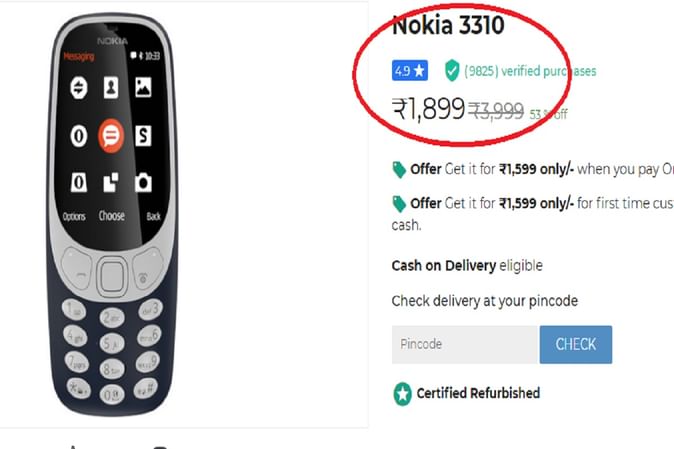Image resolution: width=674 pixels, height=449 pixels.
Task: Click inside the Pincode input field
Action: click(462, 345)
